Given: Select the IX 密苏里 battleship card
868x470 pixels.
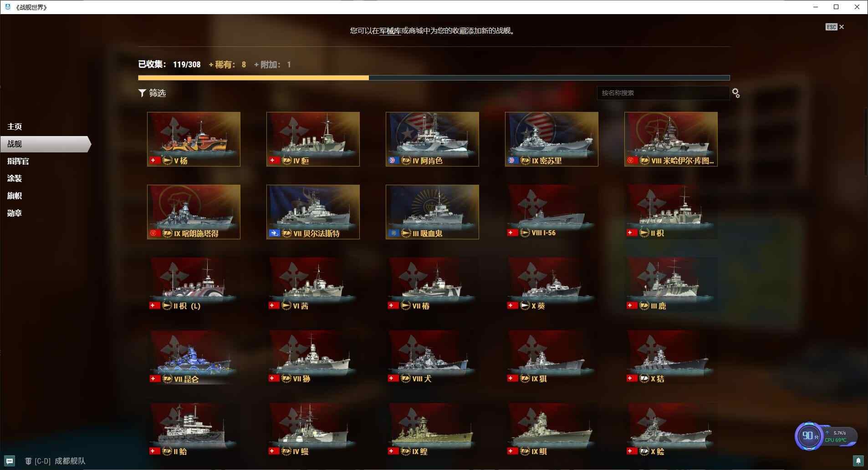Looking at the screenshot, I should click(551, 139).
